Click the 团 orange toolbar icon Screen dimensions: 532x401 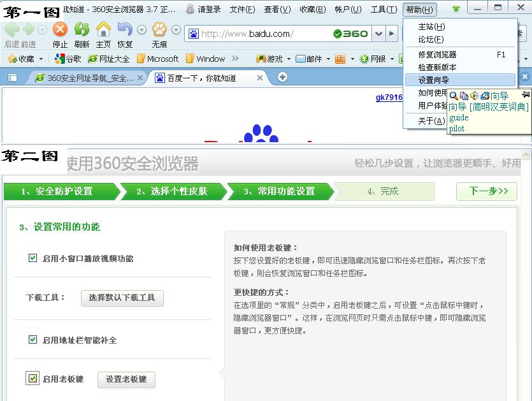340,59
